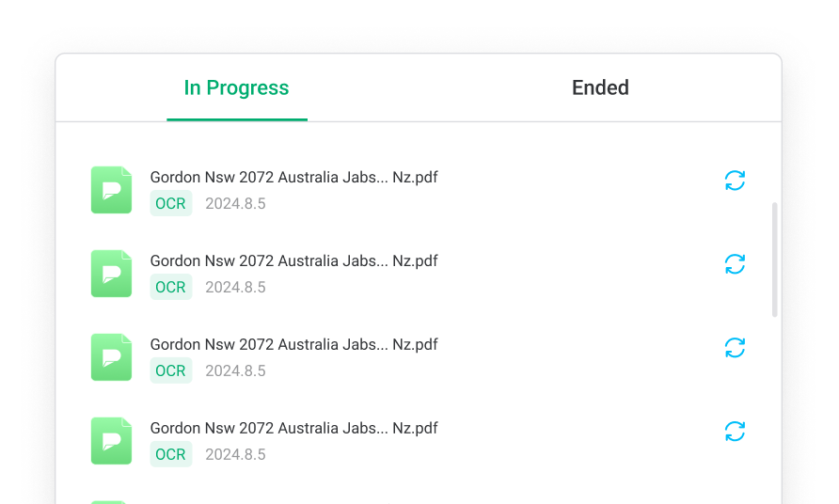The height and width of the screenshot is (504, 839).
Task: Refresh the fourth file in the list
Action: (735, 432)
